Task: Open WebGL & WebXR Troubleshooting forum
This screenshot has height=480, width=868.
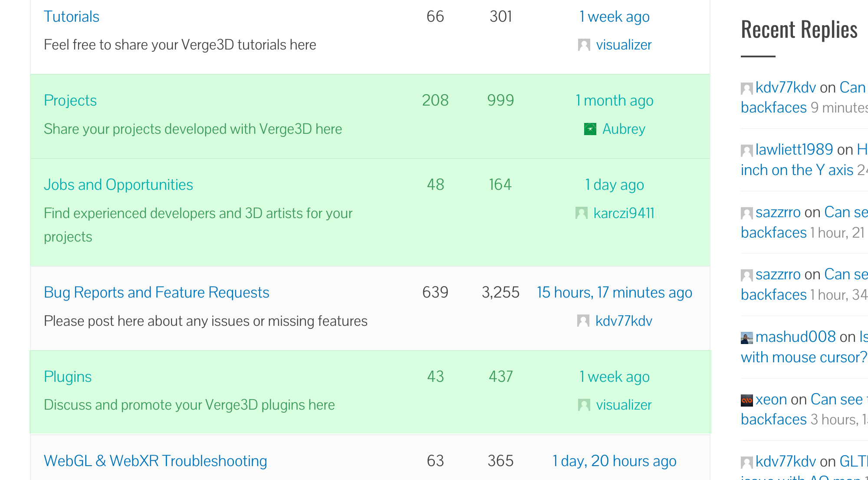Action: pos(155,461)
